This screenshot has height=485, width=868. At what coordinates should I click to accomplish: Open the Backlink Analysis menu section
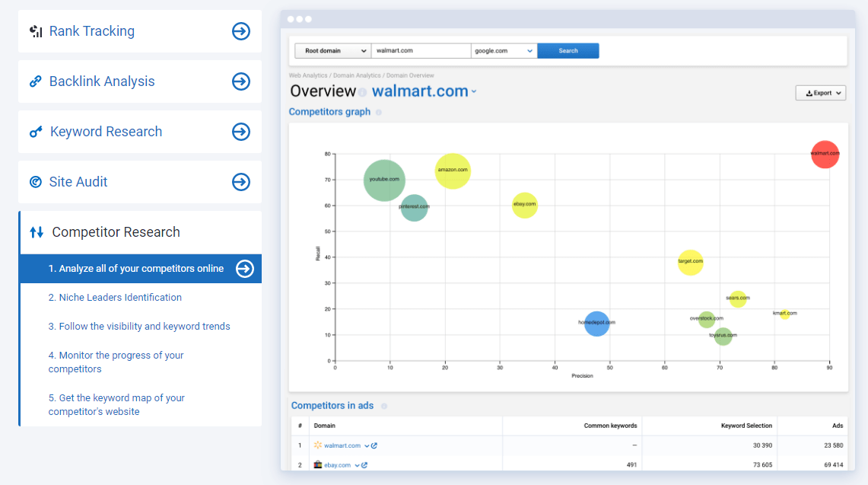(x=140, y=81)
